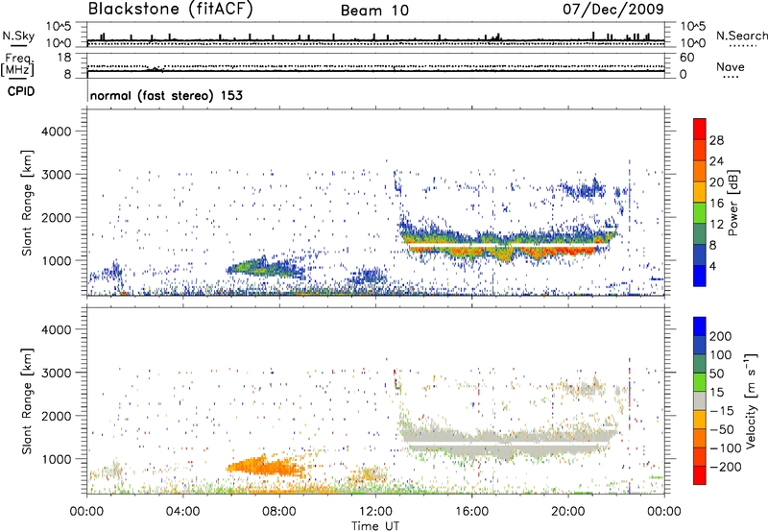Screen dimensions: 768x532
Task: Click the '10^5' tick beside N.Sky label
Action: click(x=59, y=27)
